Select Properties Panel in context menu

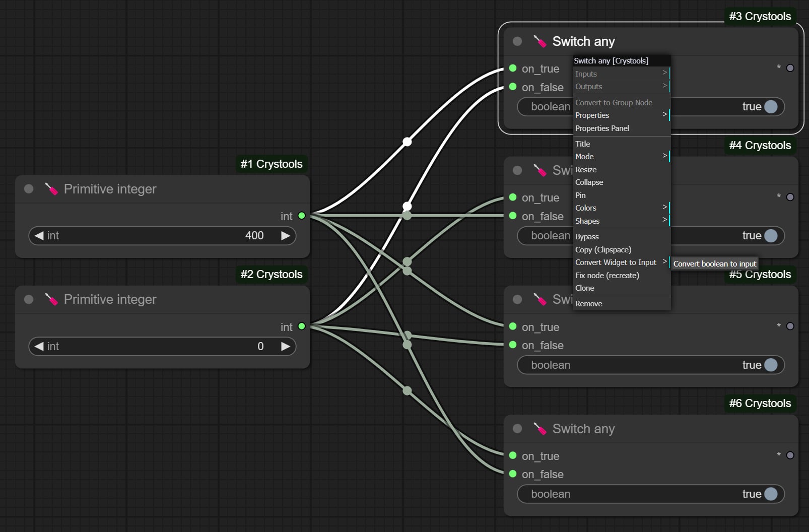pos(622,128)
